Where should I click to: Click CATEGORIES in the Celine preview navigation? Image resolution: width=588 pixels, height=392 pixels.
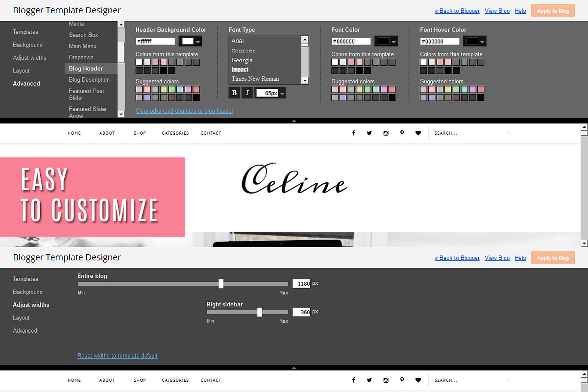(175, 133)
